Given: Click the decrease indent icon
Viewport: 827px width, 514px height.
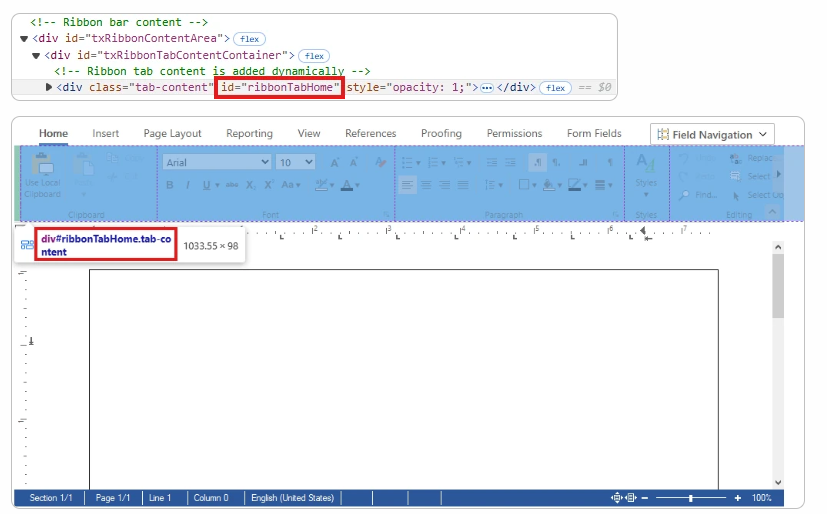Looking at the screenshot, I should tap(491, 162).
